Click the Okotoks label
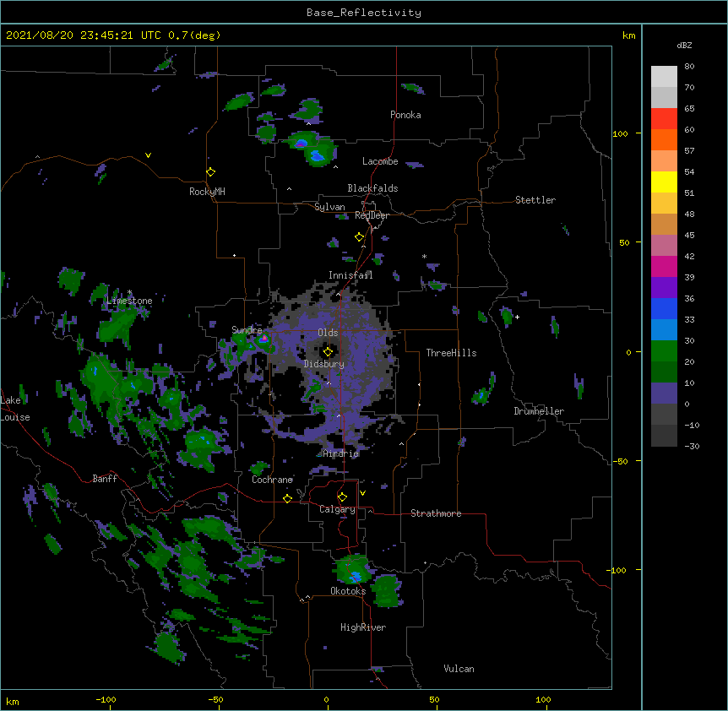The width and height of the screenshot is (728, 711). click(348, 591)
